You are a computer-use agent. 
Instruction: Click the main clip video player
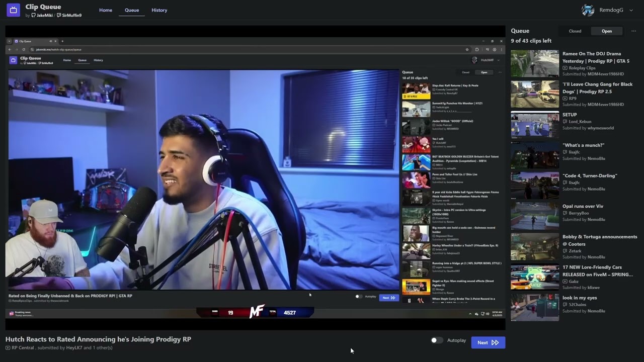[x=255, y=178]
